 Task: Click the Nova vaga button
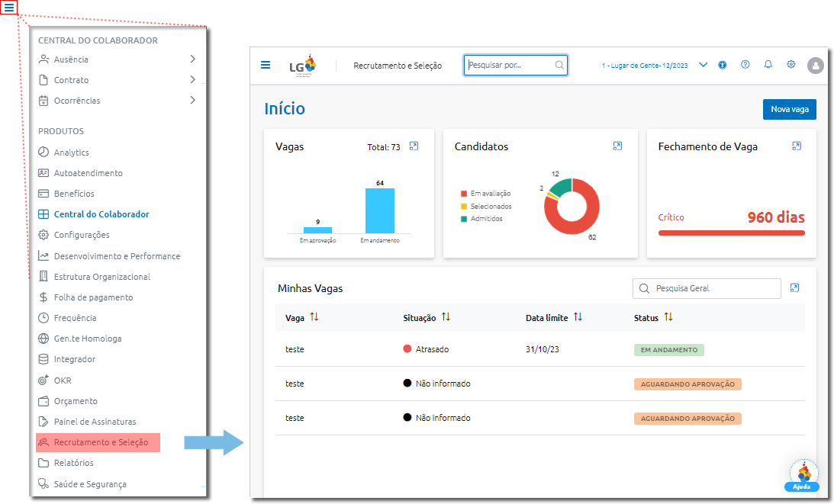[x=789, y=109]
